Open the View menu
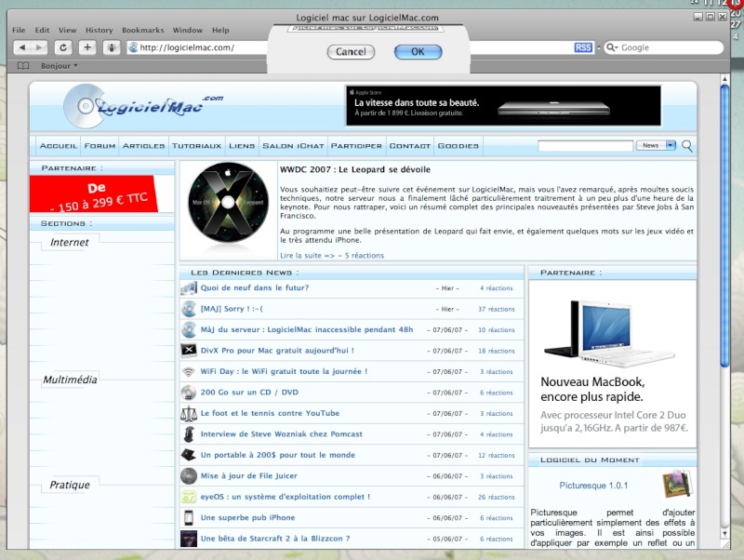This screenshot has width=744, height=560. pos(67,30)
